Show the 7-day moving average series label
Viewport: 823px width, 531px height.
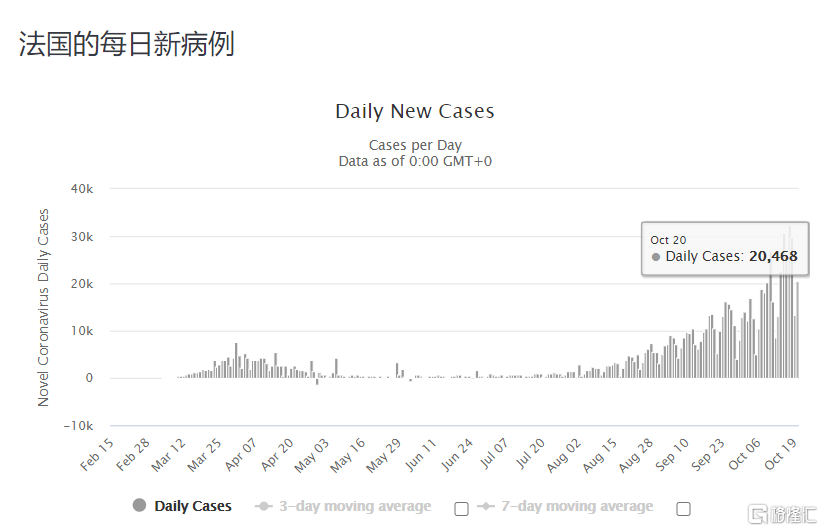tap(577, 506)
